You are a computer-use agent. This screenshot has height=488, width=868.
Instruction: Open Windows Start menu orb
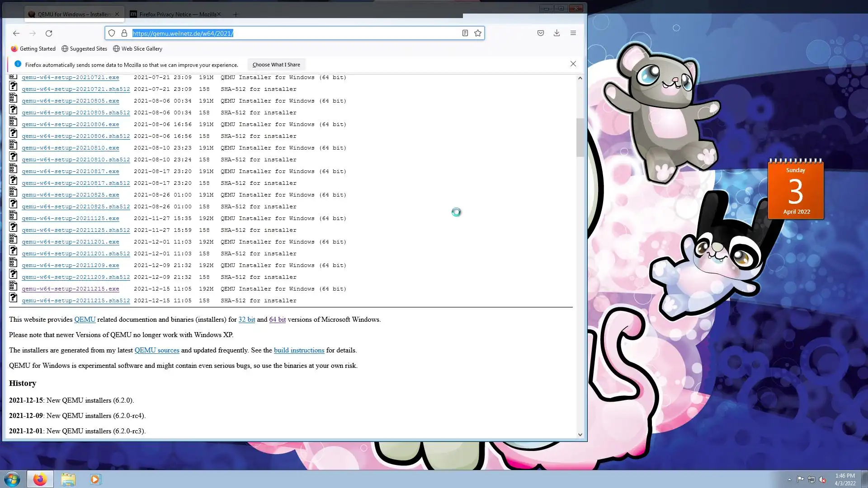coord(12,479)
